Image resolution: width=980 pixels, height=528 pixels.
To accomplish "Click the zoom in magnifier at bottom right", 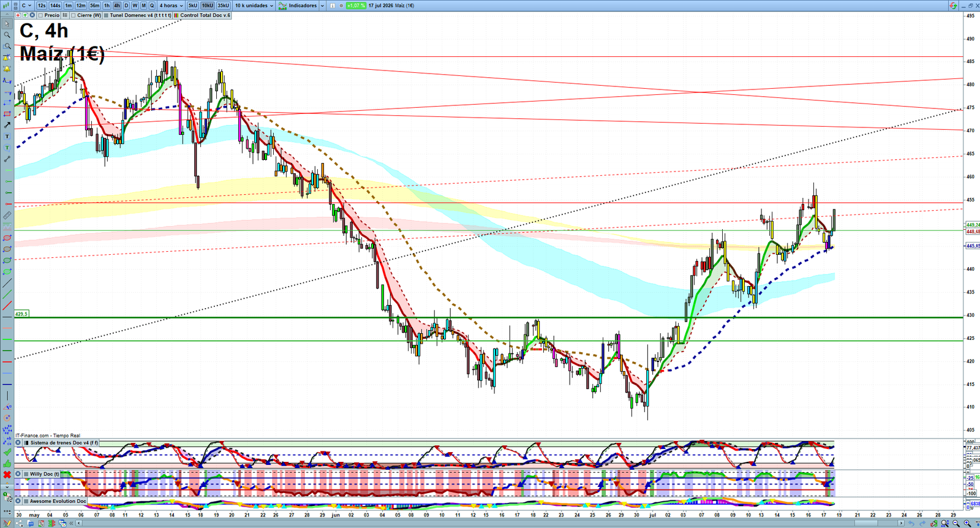I will (x=967, y=523).
